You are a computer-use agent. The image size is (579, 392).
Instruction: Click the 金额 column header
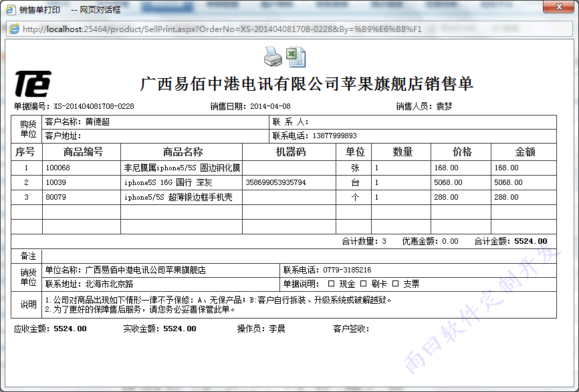coord(525,152)
